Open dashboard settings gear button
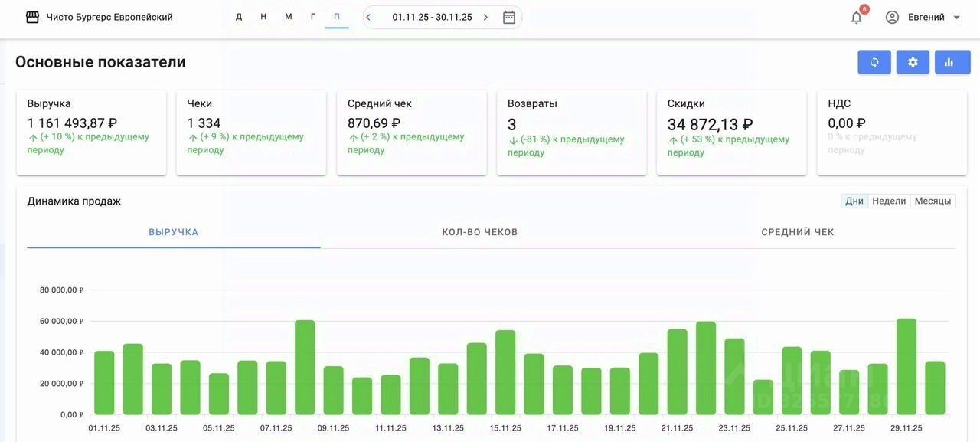This screenshot has height=442, width=980. pos(913,62)
